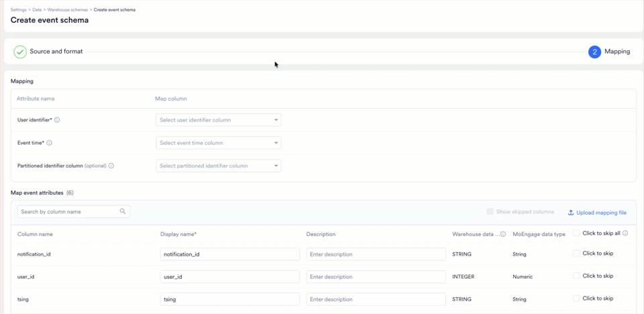Screen dimensions: 644x314
Task: Return to Source and format step
Action: tap(56, 52)
